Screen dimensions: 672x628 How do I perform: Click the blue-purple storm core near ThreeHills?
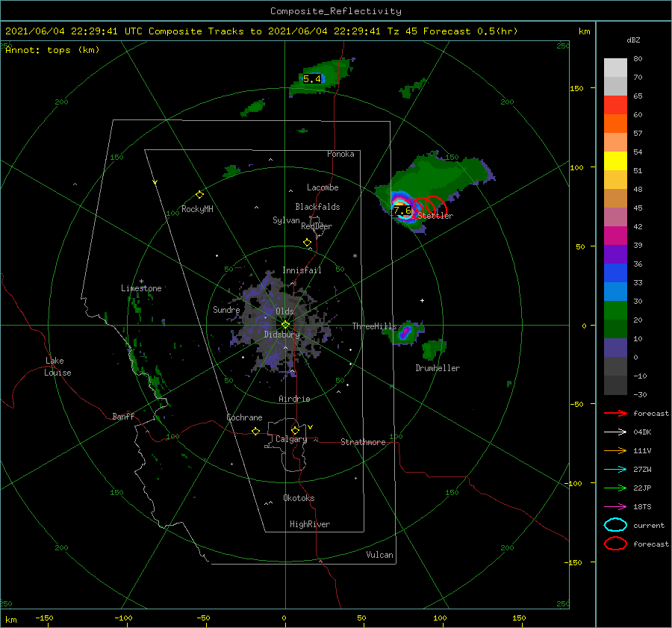point(405,332)
